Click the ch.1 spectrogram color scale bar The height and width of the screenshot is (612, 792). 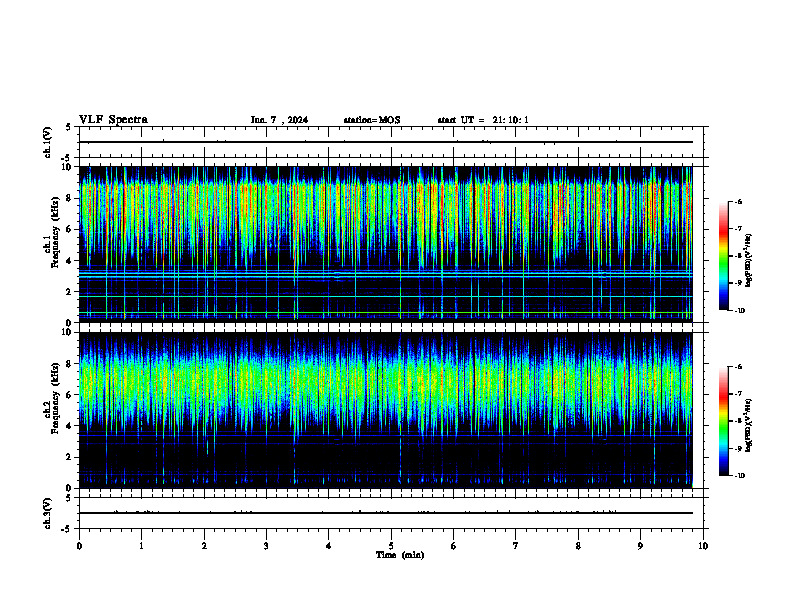(723, 256)
